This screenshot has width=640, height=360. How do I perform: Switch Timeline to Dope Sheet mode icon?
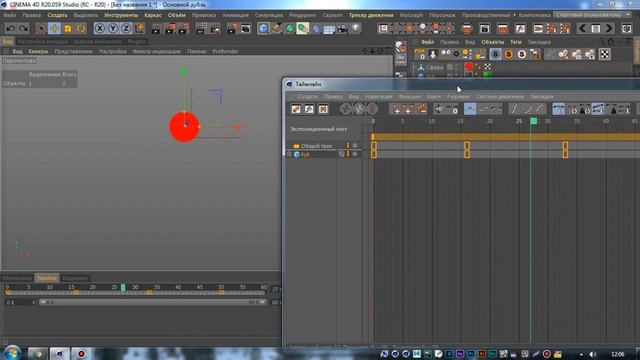296,109
